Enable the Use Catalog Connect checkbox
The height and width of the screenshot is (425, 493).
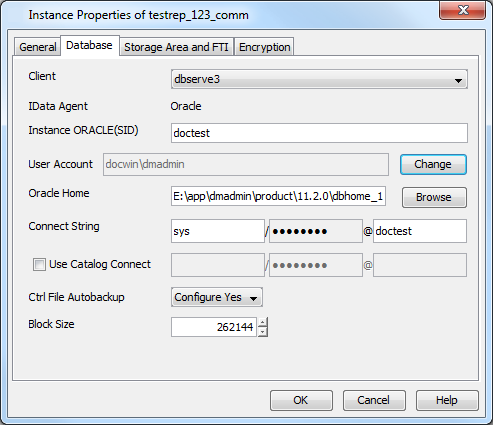tap(39, 265)
